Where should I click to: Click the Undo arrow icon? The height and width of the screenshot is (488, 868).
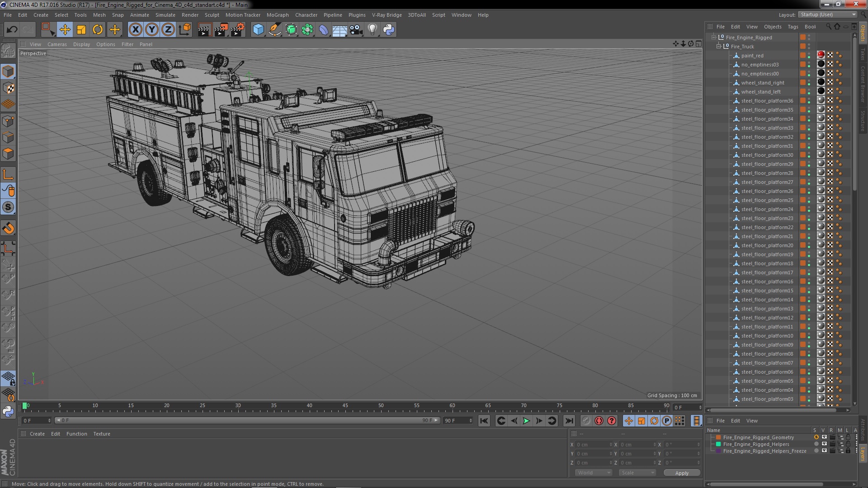tap(12, 30)
